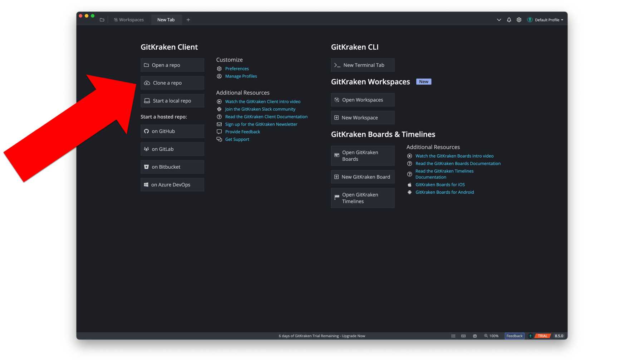This screenshot has width=644, height=362.
Task: Start a hosted repo on GitLab
Action: pyautogui.click(x=172, y=149)
